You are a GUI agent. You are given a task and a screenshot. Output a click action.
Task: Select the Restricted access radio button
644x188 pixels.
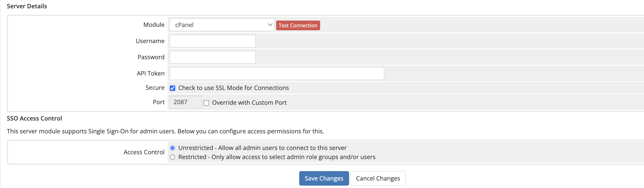(173, 157)
